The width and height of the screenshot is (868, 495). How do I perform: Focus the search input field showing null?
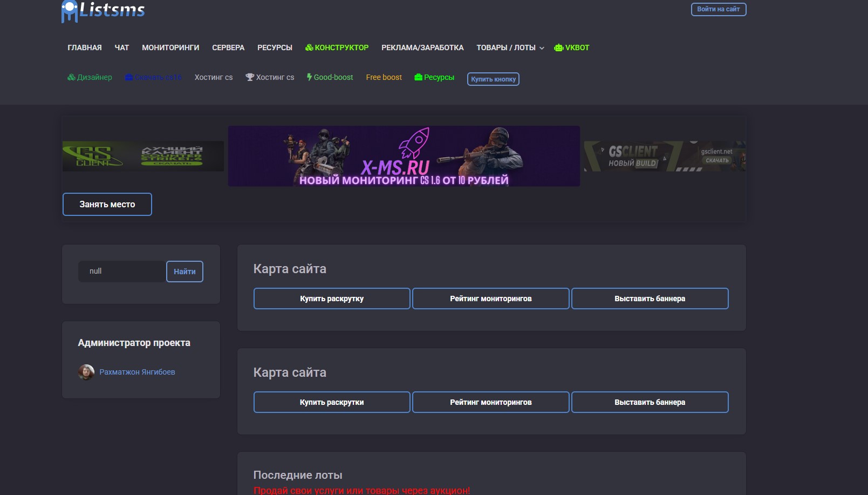(x=122, y=272)
